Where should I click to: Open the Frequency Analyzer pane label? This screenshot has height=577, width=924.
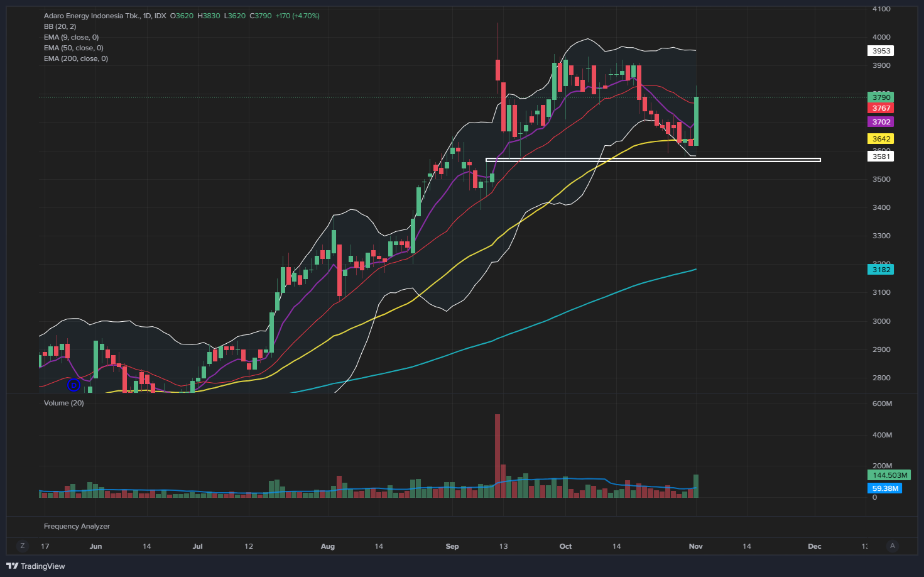pyautogui.click(x=77, y=526)
